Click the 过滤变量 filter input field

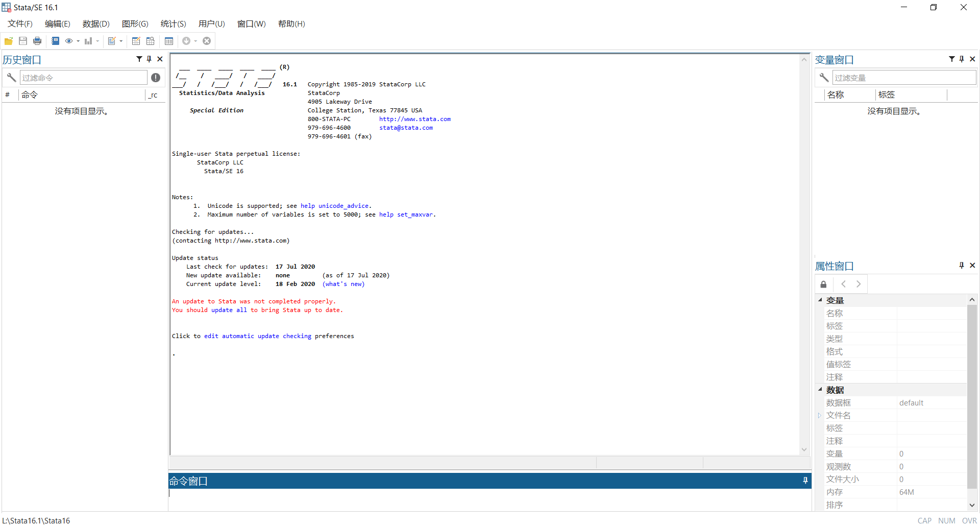coord(904,78)
